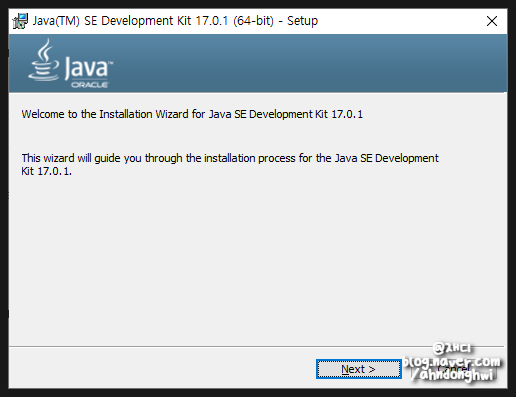
Task: Select the "Welcome to the Installation Wizard" heading
Action: coord(192,114)
